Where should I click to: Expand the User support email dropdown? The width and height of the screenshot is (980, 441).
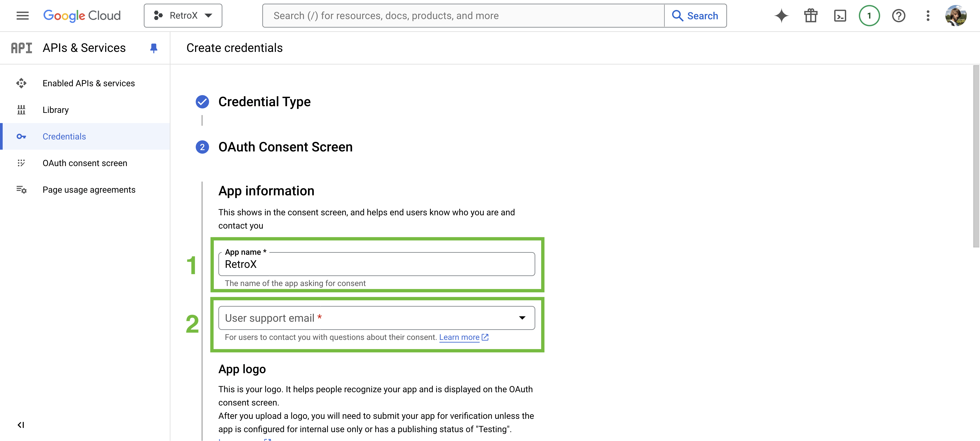point(377,318)
